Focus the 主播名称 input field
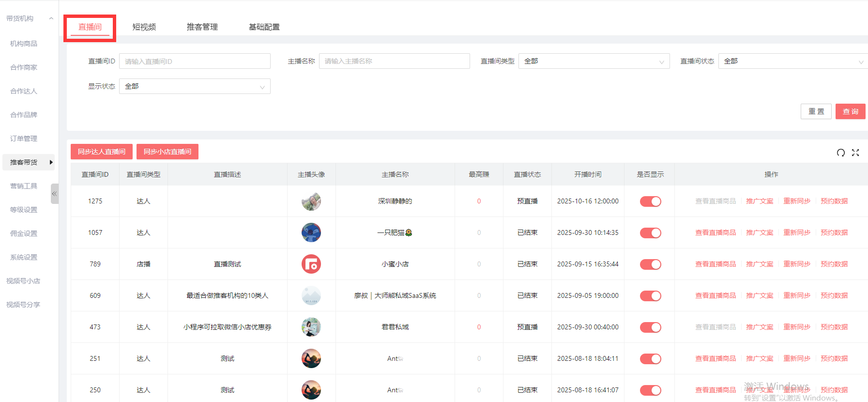 [394, 61]
